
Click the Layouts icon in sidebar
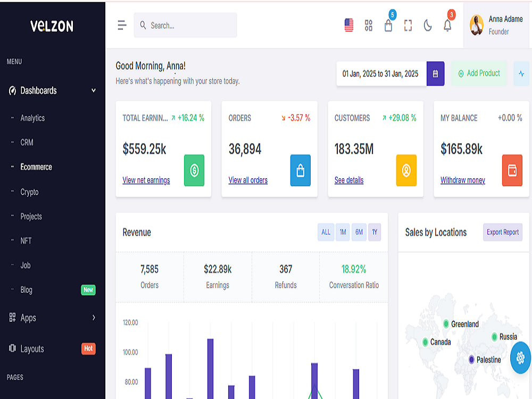point(12,348)
